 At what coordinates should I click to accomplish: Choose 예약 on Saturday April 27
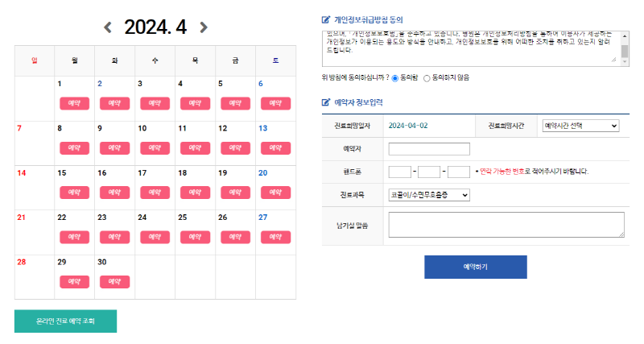pyautogui.click(x=275, y=238)
